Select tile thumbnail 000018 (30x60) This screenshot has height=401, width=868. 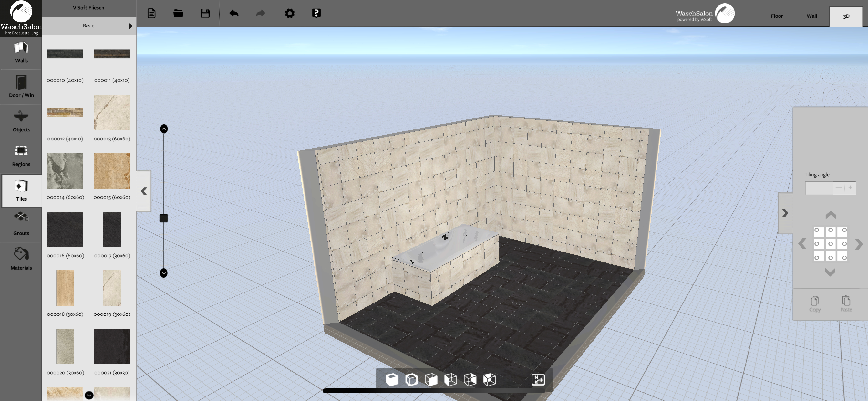point(65,288)
